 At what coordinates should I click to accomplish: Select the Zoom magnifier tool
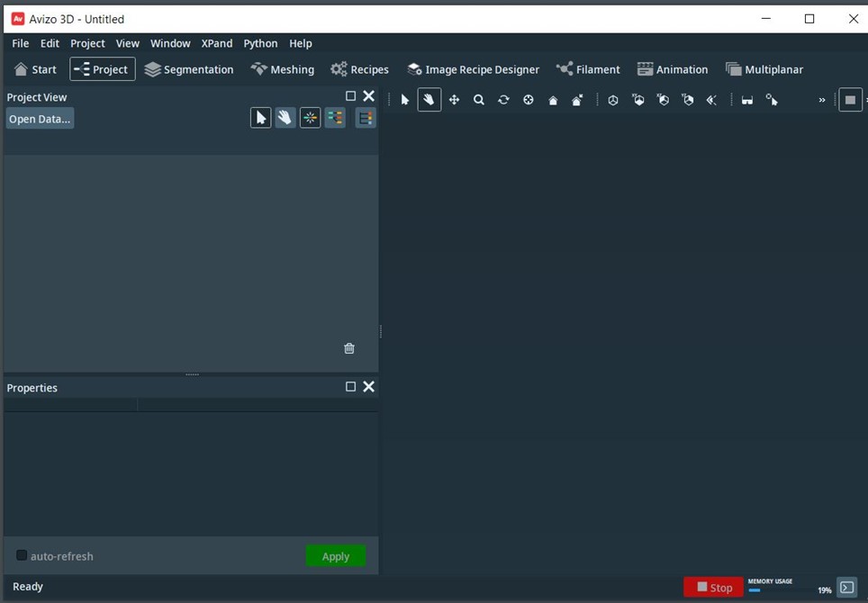[x=479, y=100]
